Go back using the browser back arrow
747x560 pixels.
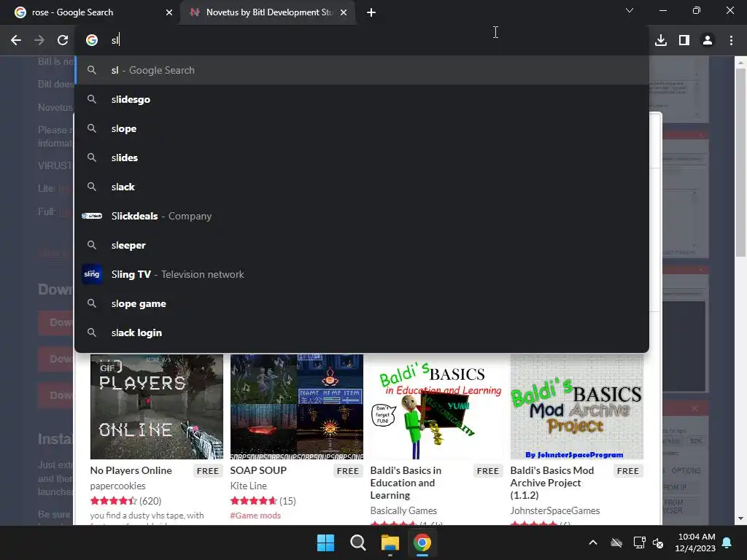tap(16, 40)
